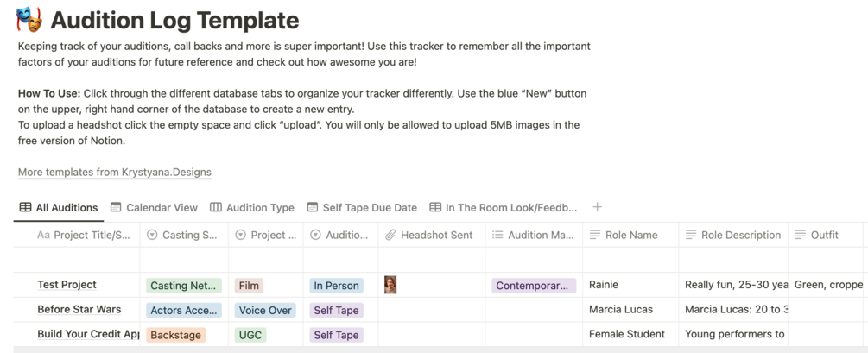The height and width of the screenshot is (353, 868).
Task: Click the calendar icon beside Calendar View
Action: coord(116,208)
